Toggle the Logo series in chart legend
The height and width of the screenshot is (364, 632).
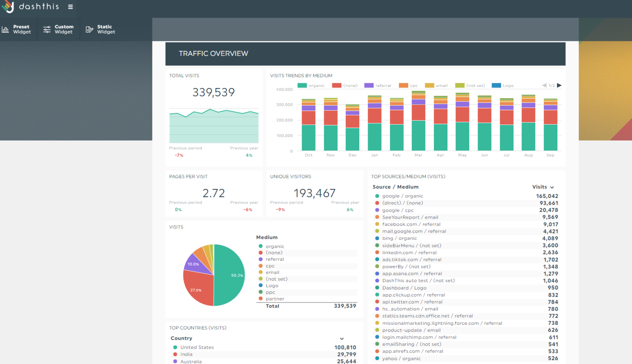[x=503, y=85]
